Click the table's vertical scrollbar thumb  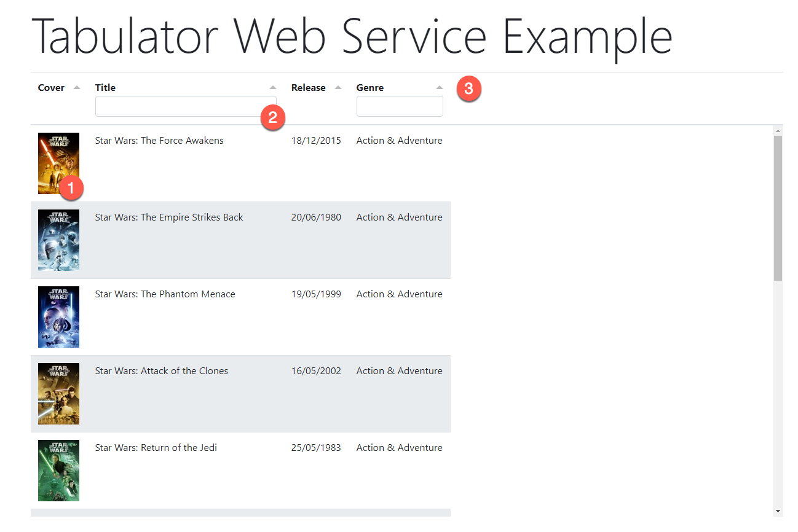tap(778, 208)
